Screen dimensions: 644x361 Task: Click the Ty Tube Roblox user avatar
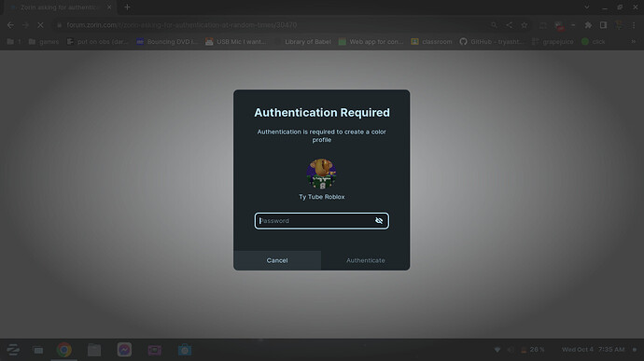pyautogui.click(x=322, y=174)
